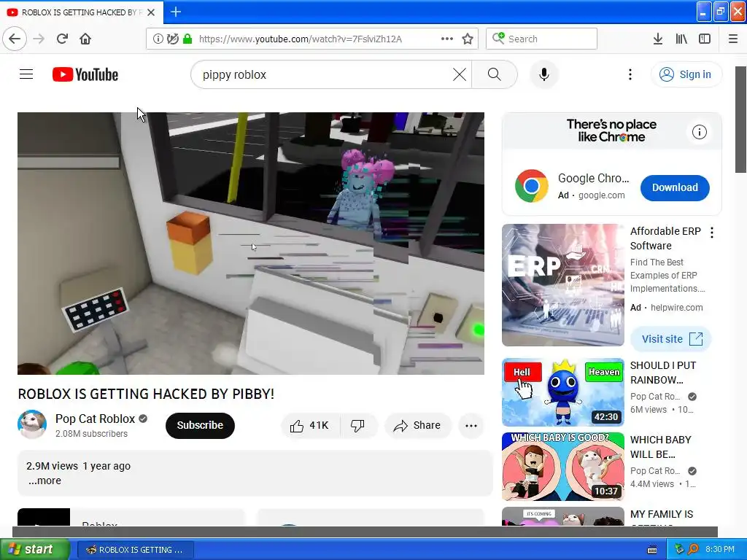The height and width of the screenshot is (560, 747).
Task: Open the YouTube guide hamburger menu
Action: coord(26,74)
